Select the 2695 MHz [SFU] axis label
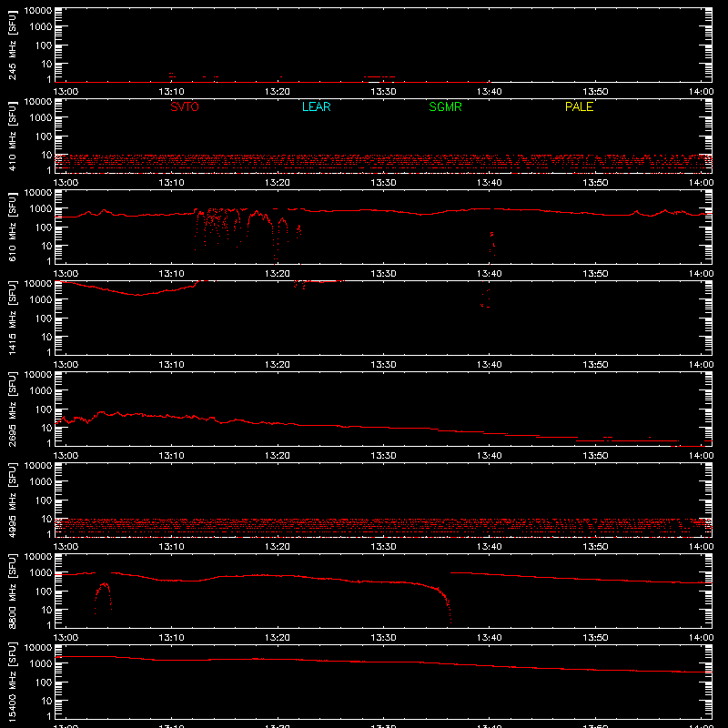 tap(12, 409)
